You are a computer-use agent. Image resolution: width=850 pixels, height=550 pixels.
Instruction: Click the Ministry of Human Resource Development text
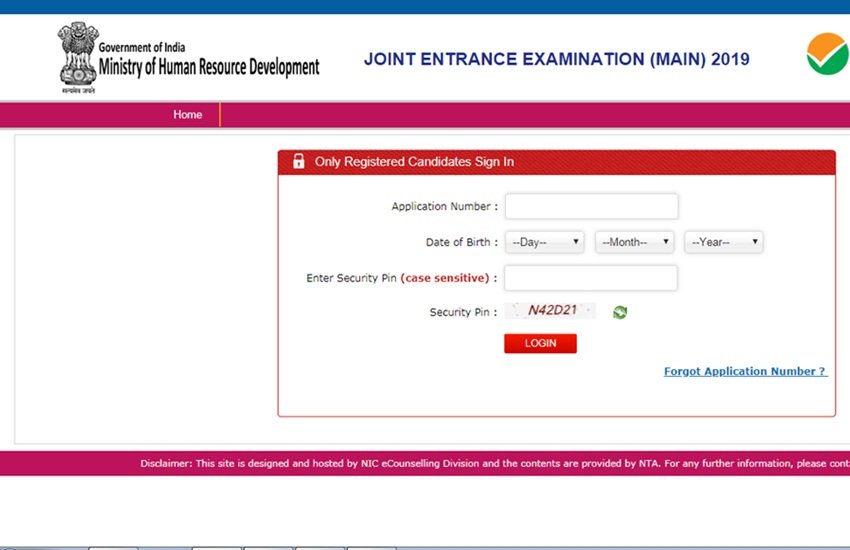click(x=209, y=68)
